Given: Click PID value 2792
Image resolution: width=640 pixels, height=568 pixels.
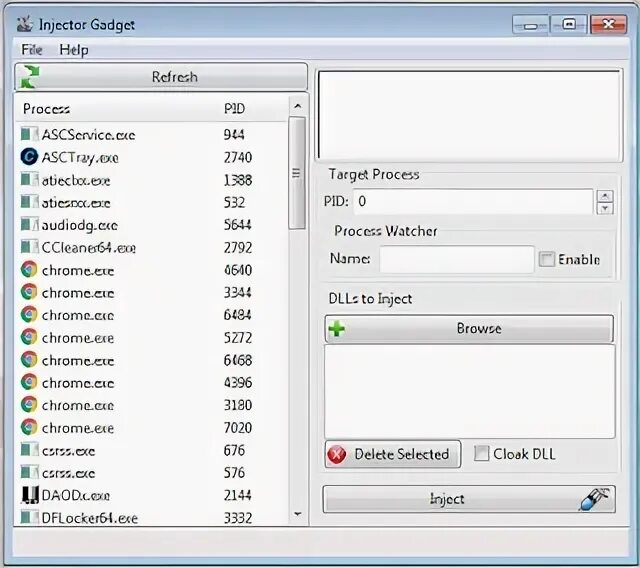Looking at the screenshot, I should click(238, 247).
